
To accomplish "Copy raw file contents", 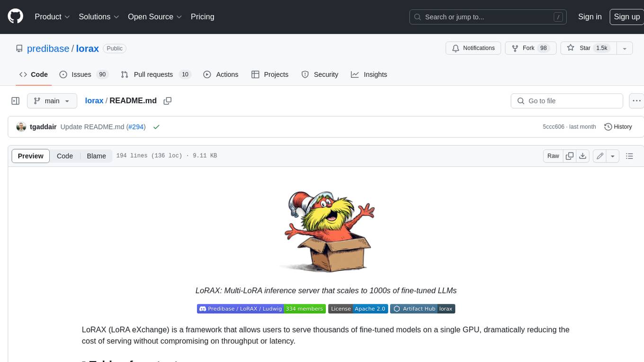I will point(570,156).
